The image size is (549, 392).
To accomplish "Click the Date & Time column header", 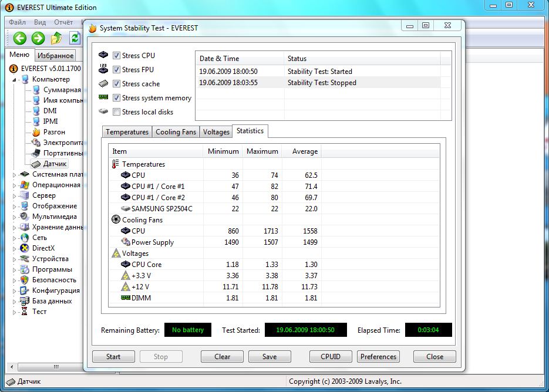I will (x=240, y=59).
